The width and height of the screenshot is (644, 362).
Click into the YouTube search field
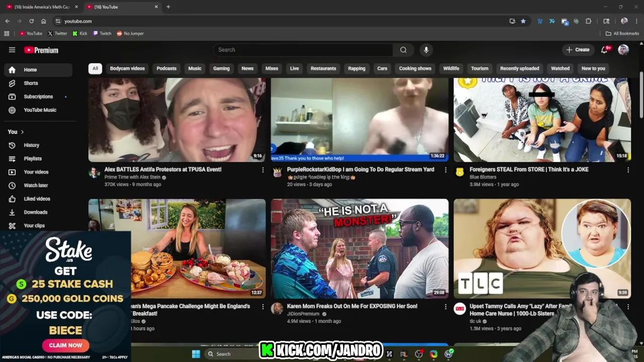(303, 50)
